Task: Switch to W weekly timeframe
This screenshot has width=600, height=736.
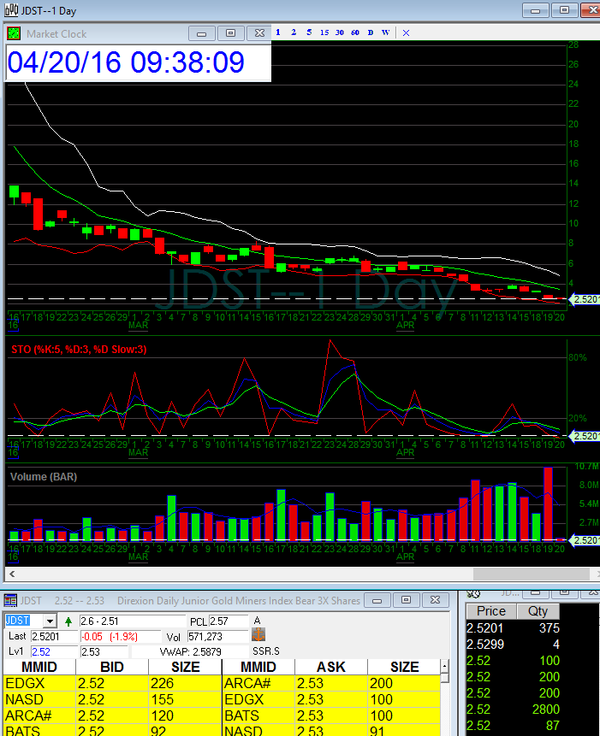Action: pos(385,33)
